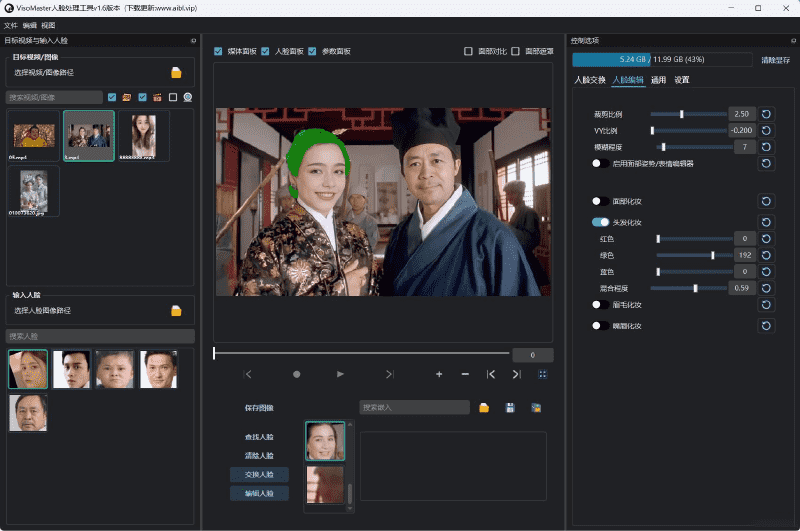The height and width of the screenshot is (531, 800).
Task: Check the 面部对比 checkbox
Action: 468,51
